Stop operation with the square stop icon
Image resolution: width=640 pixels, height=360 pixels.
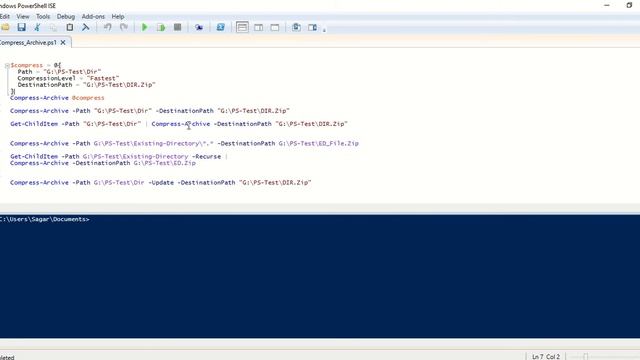click(x=177, y=27)
